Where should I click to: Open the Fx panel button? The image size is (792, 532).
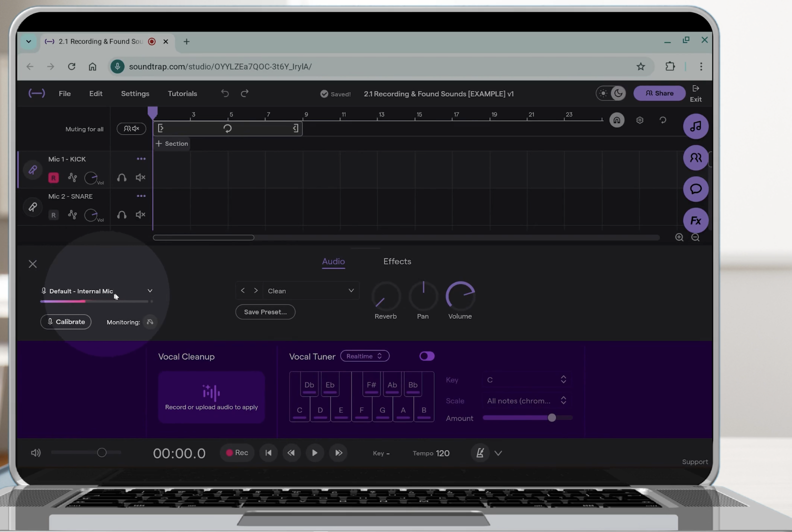coord(695,220)
